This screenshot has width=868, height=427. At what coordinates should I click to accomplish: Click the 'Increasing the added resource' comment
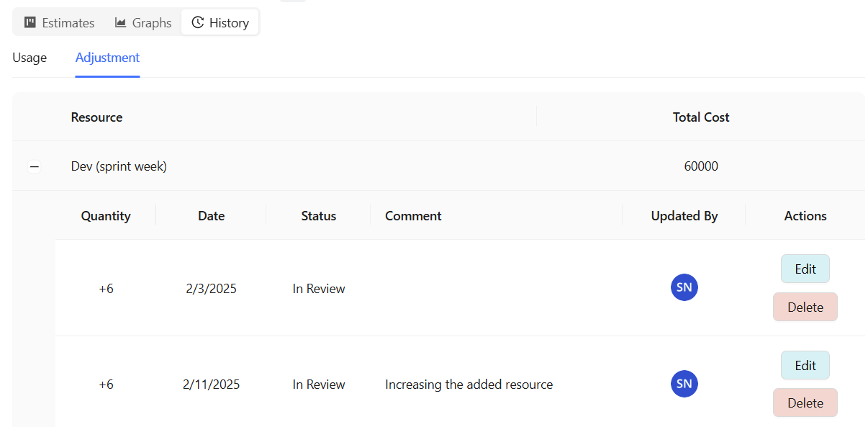coord(469,385)
